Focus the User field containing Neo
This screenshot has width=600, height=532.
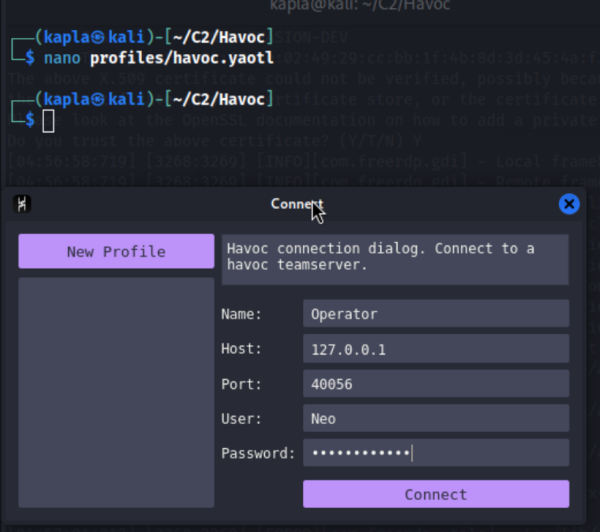pyautogui.click(x=436, y=418)
